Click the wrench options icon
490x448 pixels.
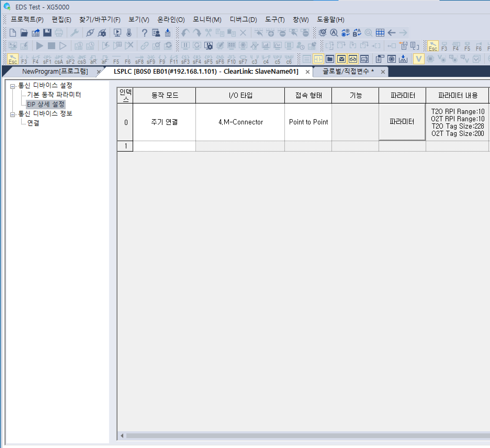[x=75, y=33]
